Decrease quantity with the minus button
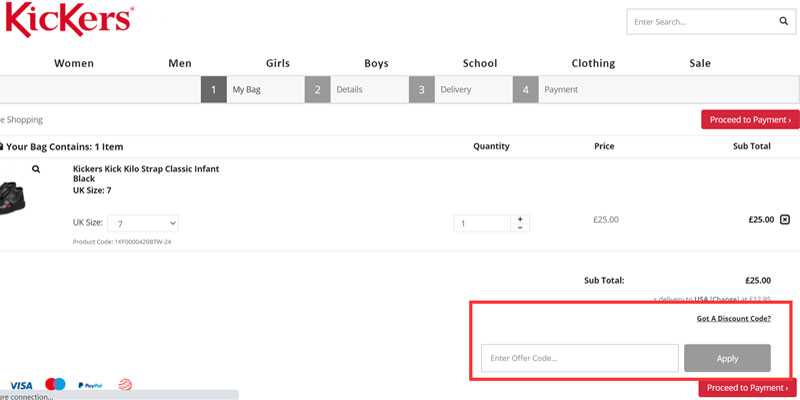 pyautogui.click(x=519, y=228)
